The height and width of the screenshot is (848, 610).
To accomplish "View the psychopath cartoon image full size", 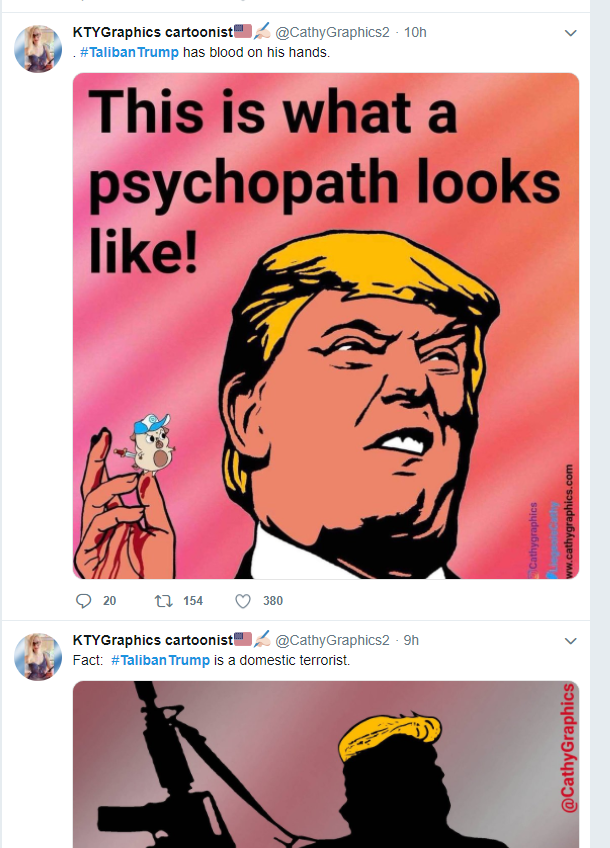I will click(326, 326).
